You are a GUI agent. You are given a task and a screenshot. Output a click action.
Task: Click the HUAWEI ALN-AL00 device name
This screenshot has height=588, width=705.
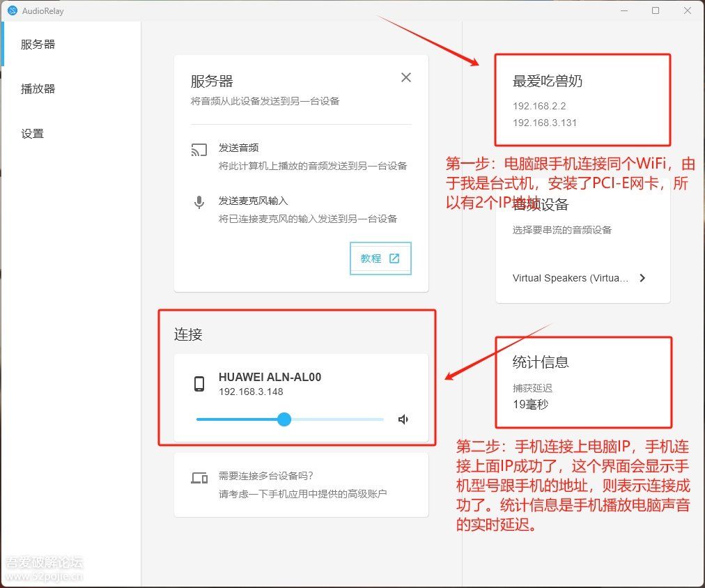[x=270, y=377]
